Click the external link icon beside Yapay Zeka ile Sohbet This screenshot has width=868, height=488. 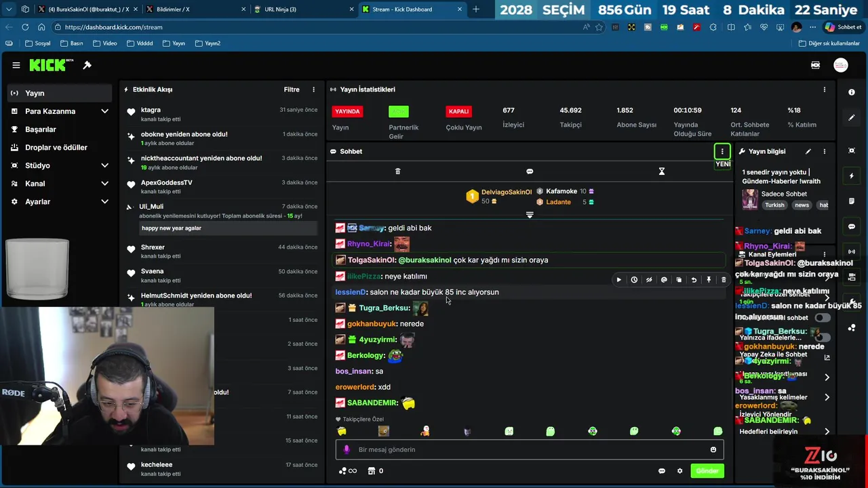point(827,357)
